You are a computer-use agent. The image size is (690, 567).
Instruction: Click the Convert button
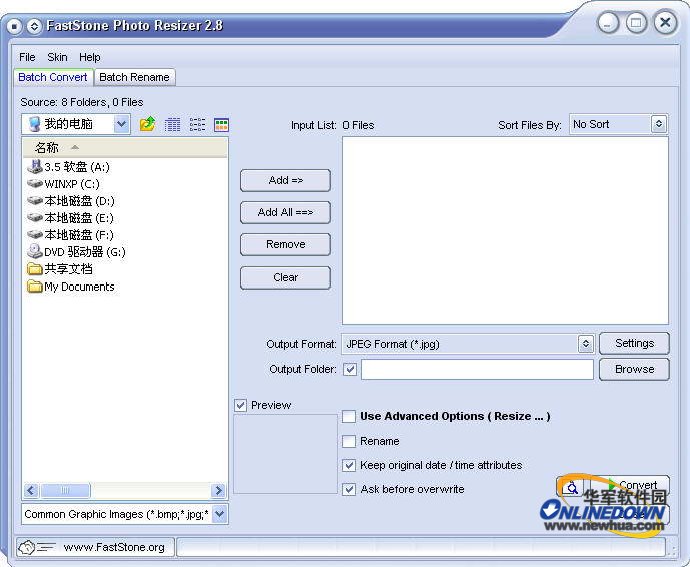click(631, 486)
